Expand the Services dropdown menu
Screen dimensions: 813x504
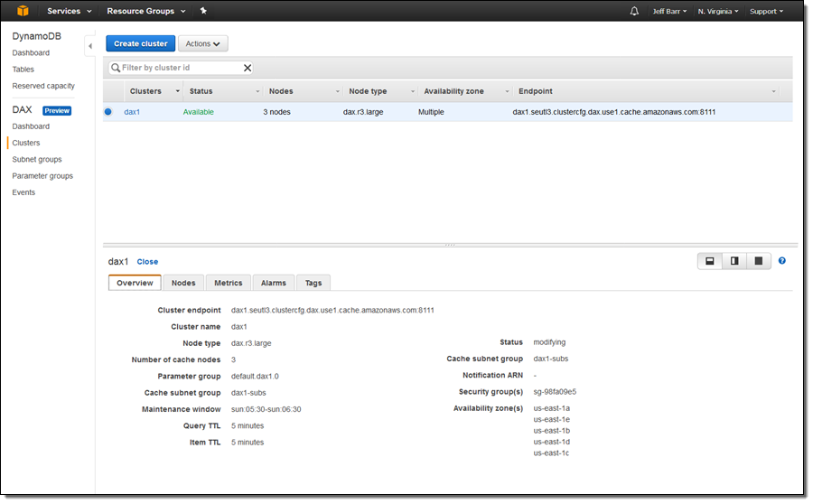pos(70,11)
